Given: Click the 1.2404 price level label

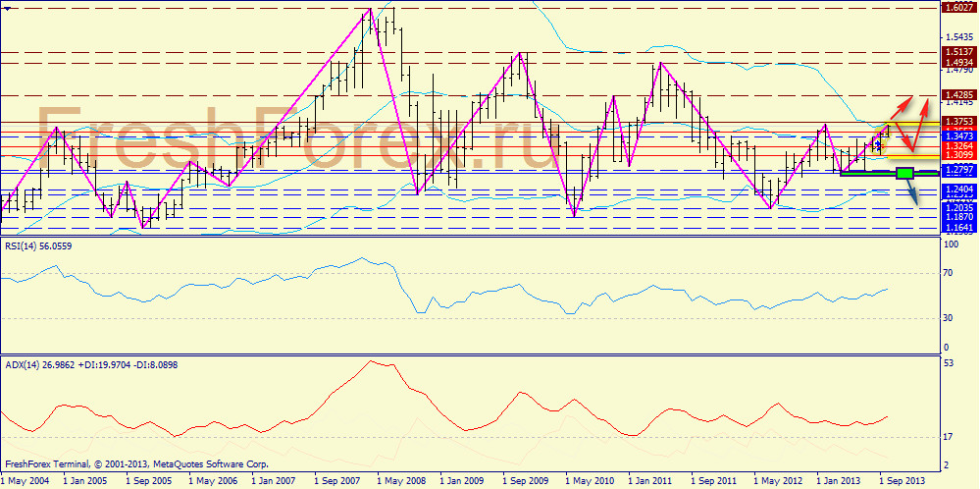Looking at the screenshot, I should click(x=956, y=189).
